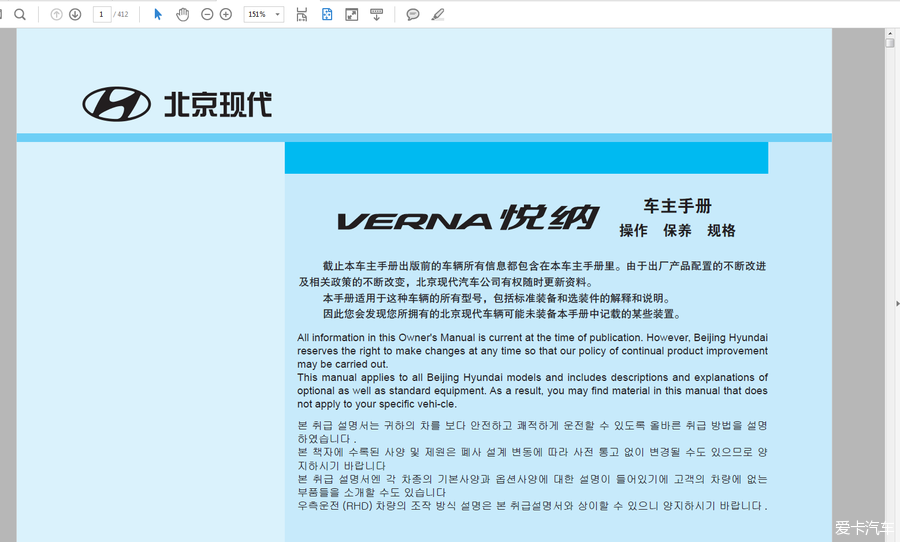Click the fit one full page icon

327,14
